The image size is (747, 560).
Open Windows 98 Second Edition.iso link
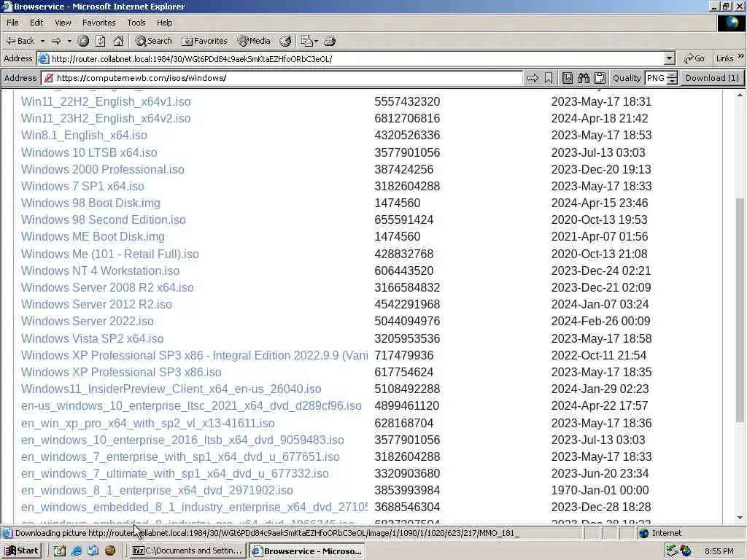(x=104, y=219)
